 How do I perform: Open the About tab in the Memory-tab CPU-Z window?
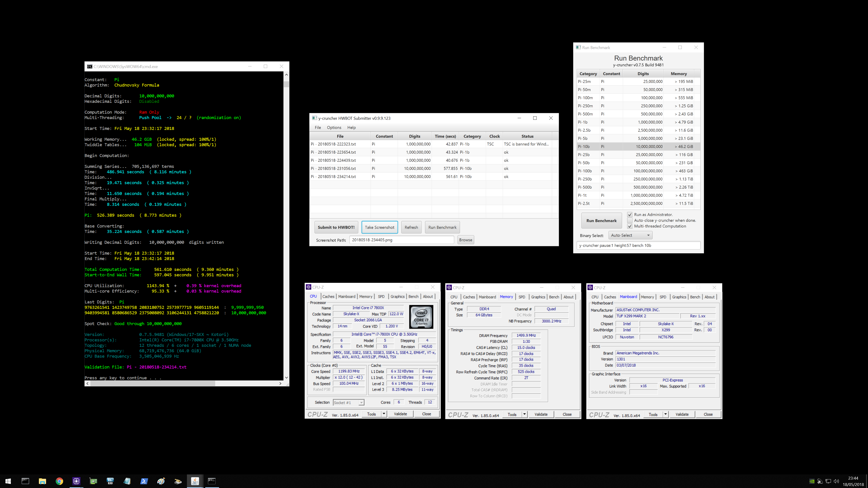[568, 297]
